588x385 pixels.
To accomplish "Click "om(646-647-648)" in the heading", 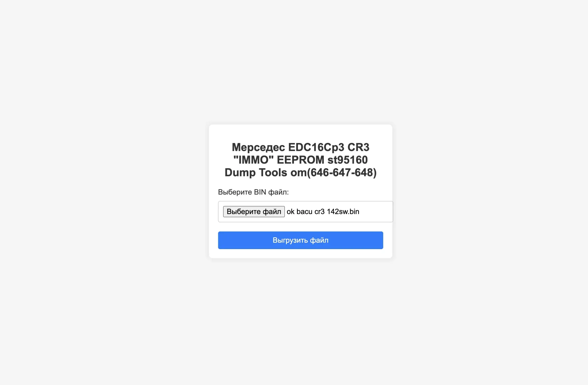I will click(334, 173).
